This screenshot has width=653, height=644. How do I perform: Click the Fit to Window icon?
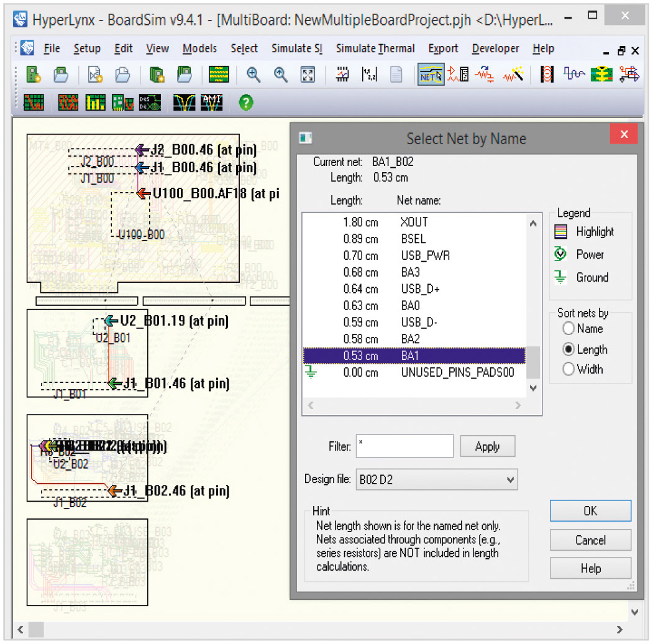pos(308,75)
